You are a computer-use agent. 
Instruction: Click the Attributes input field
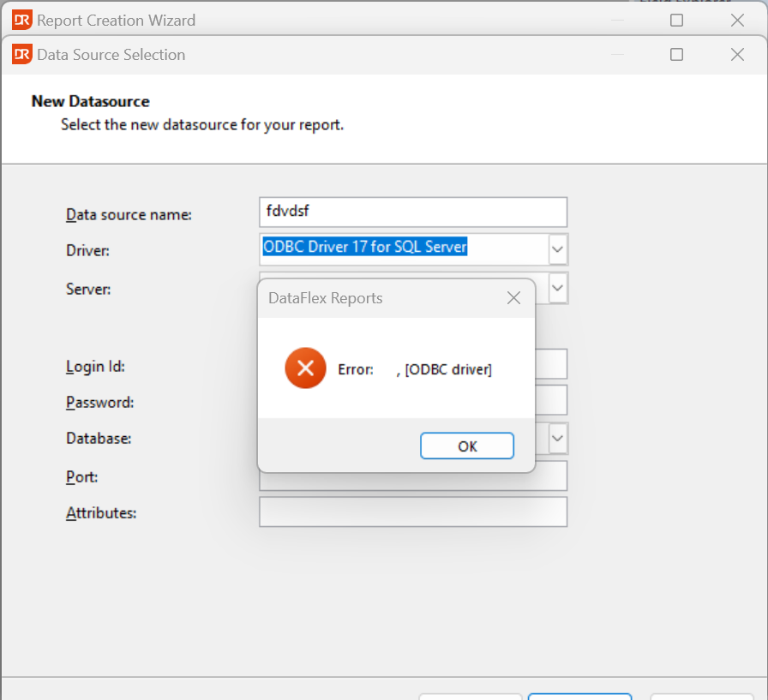pyautogui.click(x=413, y=512)
